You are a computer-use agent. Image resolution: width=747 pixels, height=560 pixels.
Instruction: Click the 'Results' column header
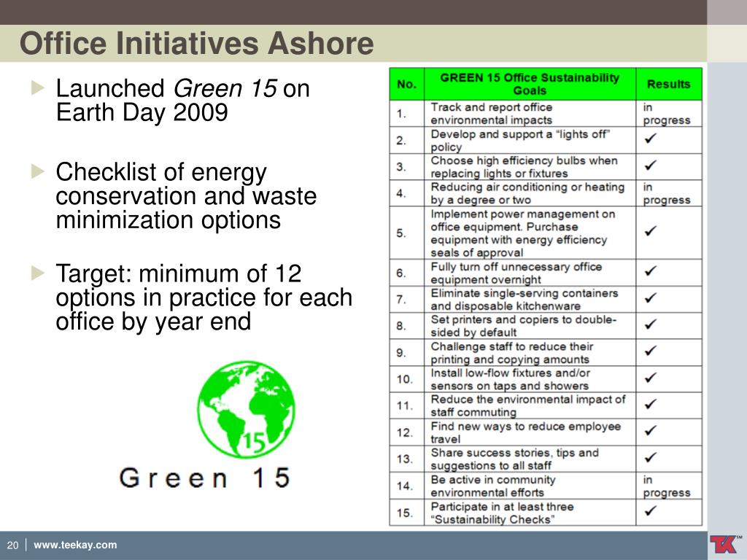[x=668, y=85]
